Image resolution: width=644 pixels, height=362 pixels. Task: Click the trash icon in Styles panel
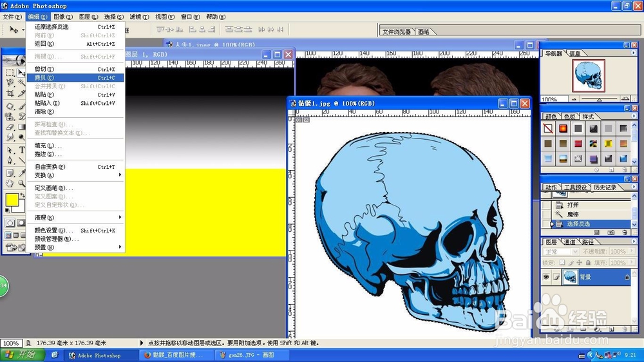point(625,169)
